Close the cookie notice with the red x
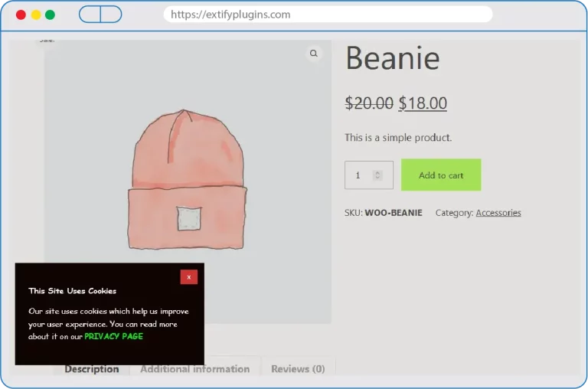Viewport: 588px width, 389px height. 188,277
